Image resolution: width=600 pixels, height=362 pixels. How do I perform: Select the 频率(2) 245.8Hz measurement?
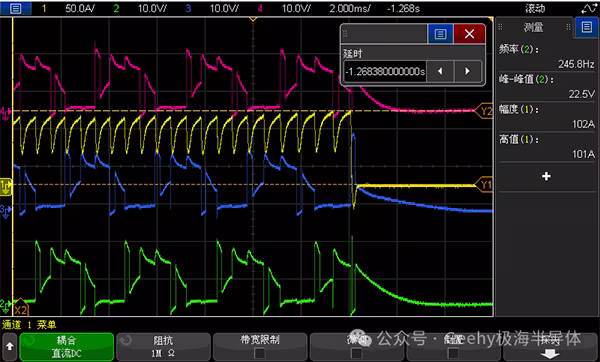click(547, 56)
